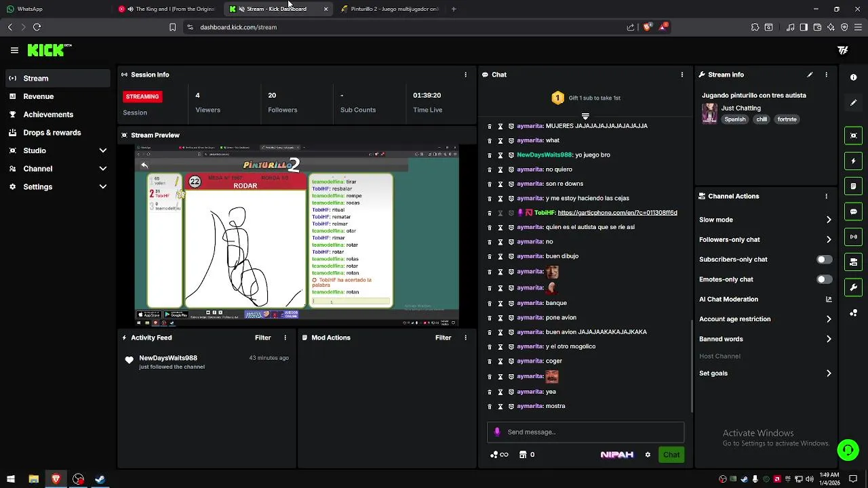Viewport: 868px width, 488px height.
Task: Open browser extensions puzzle icon
Action: click(x=755, y=27)
